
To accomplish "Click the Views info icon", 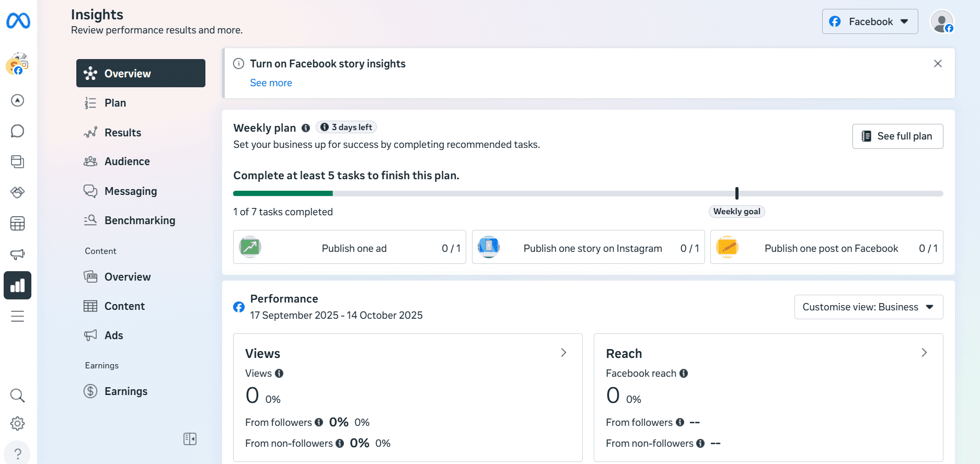I will point(279,373).
